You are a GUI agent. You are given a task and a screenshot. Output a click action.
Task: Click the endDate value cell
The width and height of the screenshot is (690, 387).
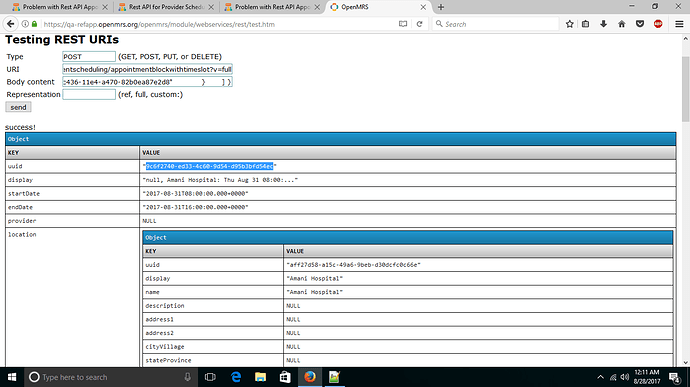[x=407, y=207]
